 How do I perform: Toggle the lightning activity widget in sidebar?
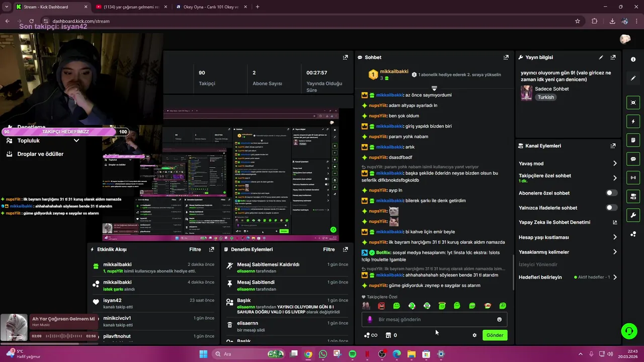coord(633,121)
